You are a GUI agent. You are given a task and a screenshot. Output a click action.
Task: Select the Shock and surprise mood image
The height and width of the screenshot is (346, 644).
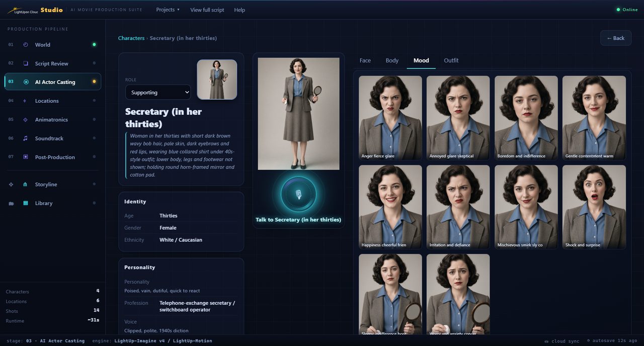594,207
